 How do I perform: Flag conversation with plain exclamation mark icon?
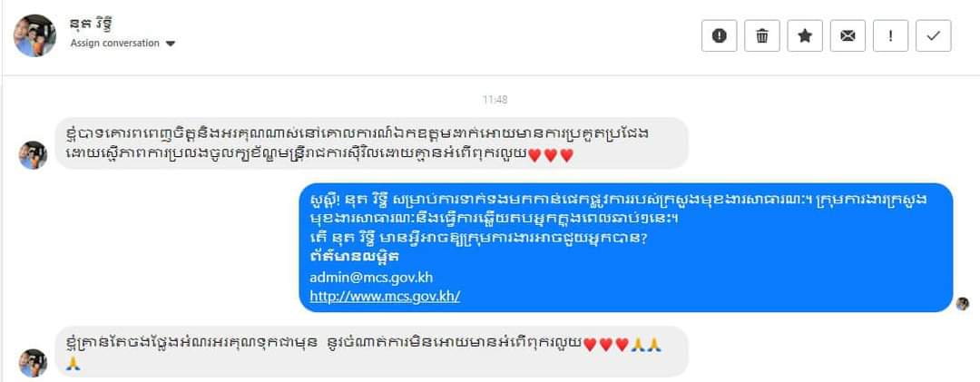pyautogui.click(x=891, y=35)
